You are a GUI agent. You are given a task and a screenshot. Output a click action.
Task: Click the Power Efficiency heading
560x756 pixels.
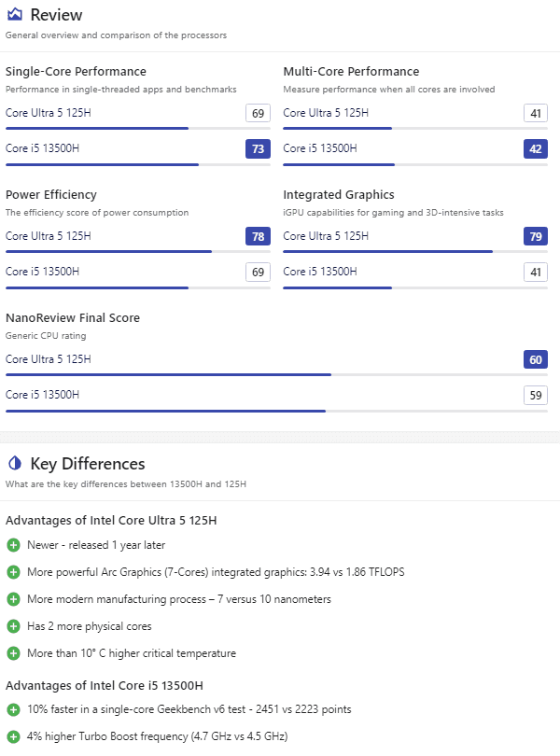point(51,195)
